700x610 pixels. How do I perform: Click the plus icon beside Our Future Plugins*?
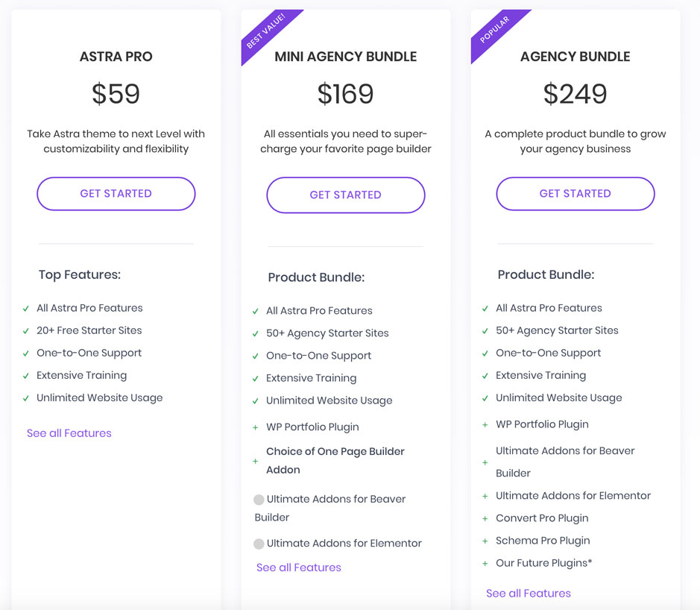pos(485,563)
